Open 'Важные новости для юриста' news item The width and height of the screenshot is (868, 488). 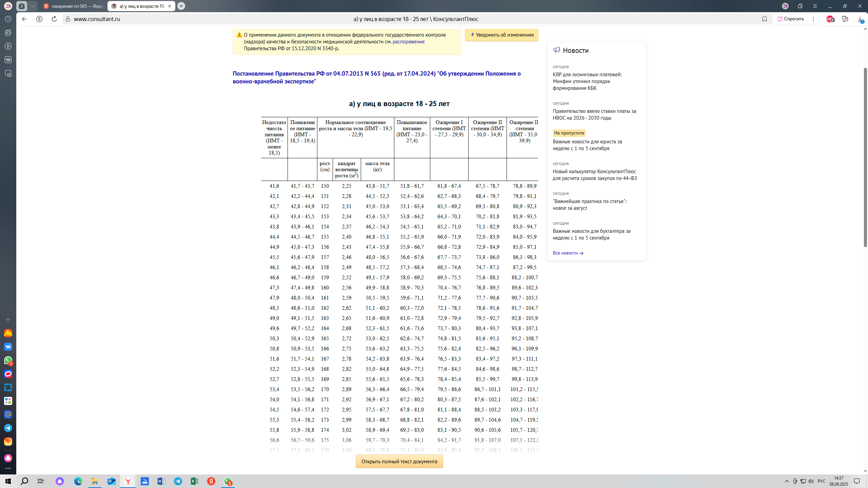pos(587,145)
